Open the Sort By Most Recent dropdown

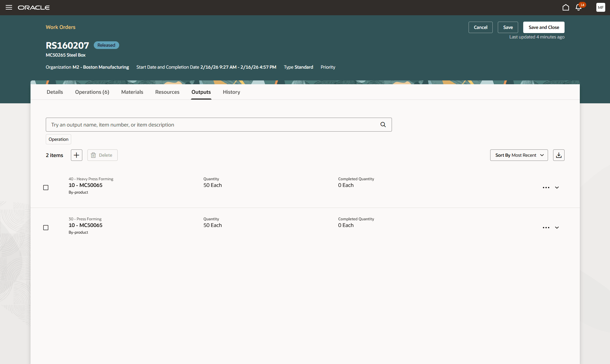519,155
